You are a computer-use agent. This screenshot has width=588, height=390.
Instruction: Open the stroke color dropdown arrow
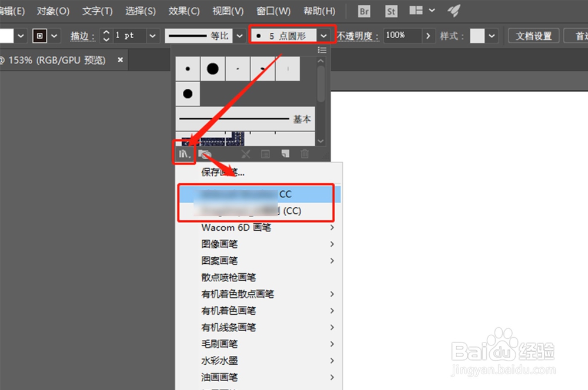(54, 36)
